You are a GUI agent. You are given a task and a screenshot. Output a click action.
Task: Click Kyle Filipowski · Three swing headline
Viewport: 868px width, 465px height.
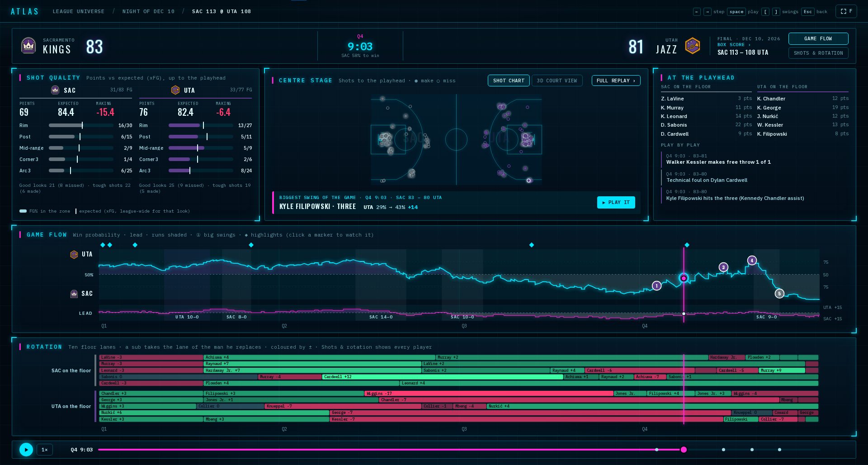[x=318, y=207]
